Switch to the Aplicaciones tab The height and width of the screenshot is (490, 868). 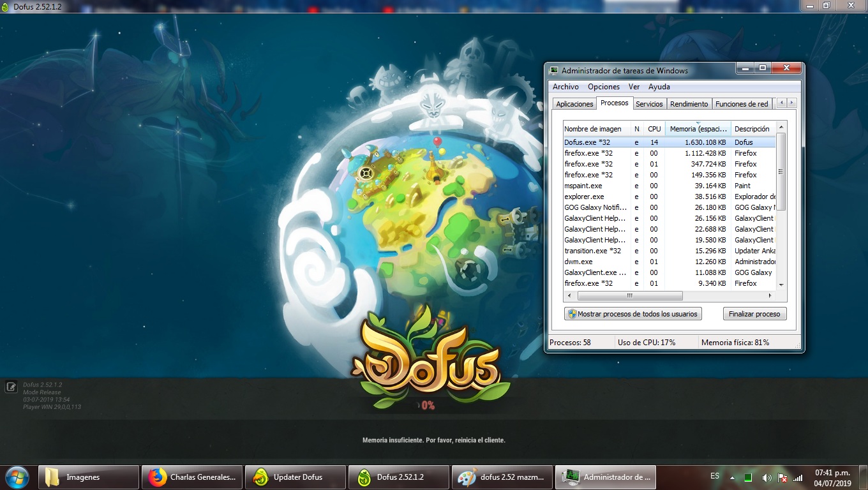[x=574, y=104]
